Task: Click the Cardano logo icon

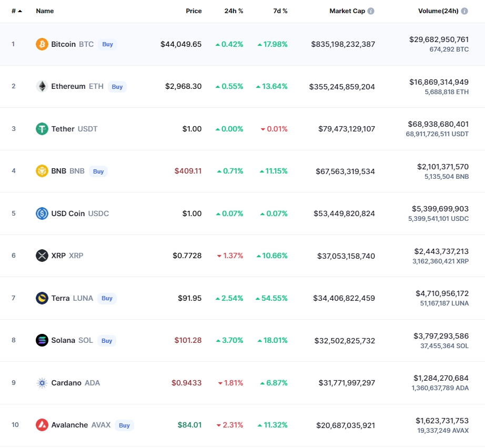Action: pyautogui.click(x=42, y=383)
